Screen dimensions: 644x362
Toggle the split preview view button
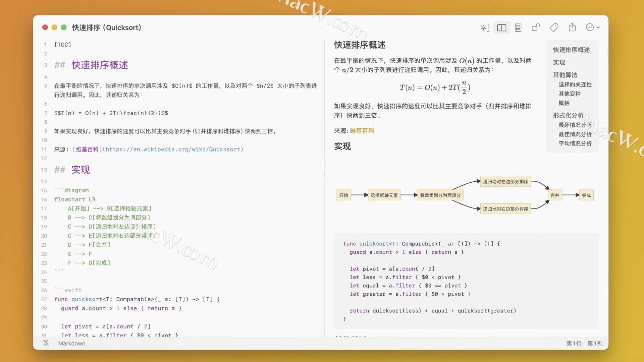click(501, 27)
